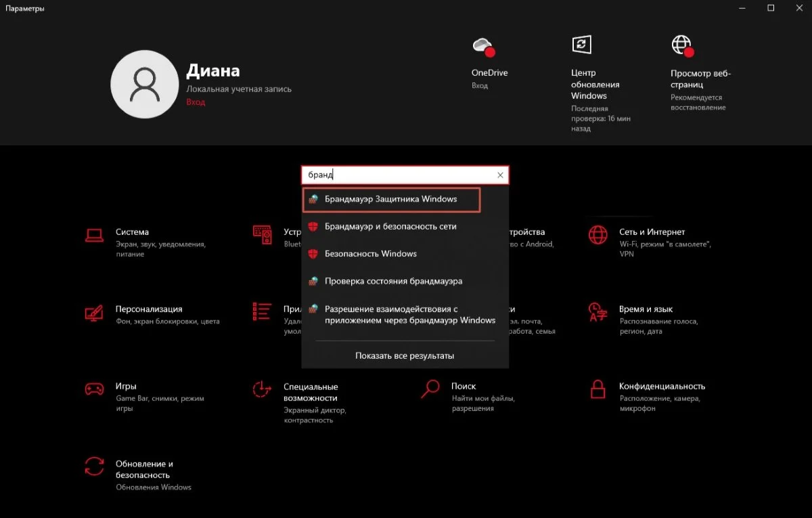Clear the search box with X
Screen dimensions: 812x518
[x=500, y=175]
